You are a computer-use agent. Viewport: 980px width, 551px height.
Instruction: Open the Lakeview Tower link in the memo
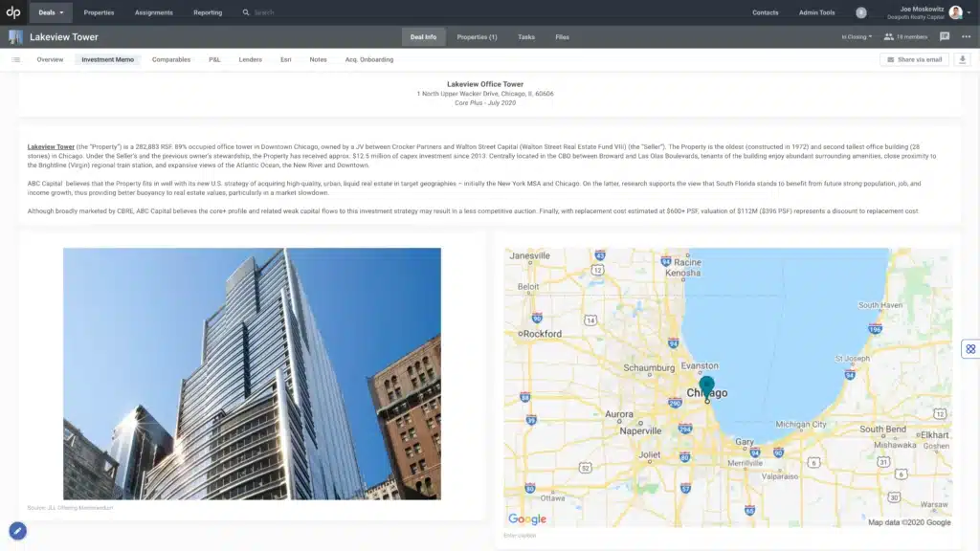pos(49,146)
